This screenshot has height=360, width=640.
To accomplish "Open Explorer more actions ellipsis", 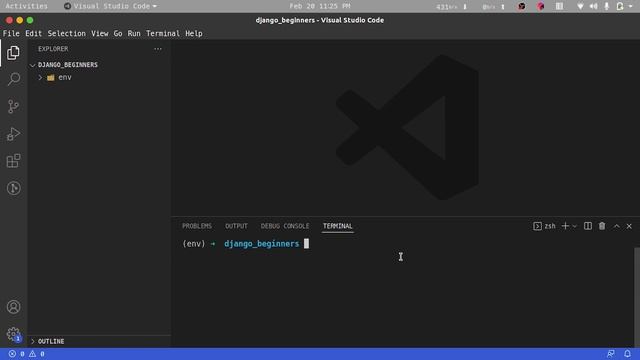I will point(158,49).
